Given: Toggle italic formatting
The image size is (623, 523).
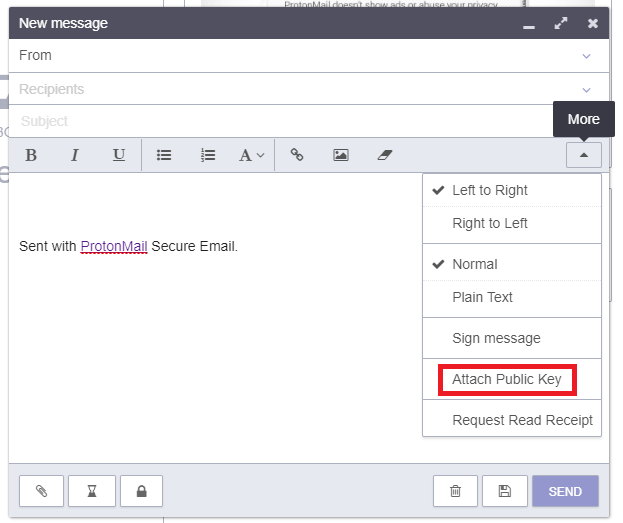Looking at the screenshot, I should tap(75, 155).
